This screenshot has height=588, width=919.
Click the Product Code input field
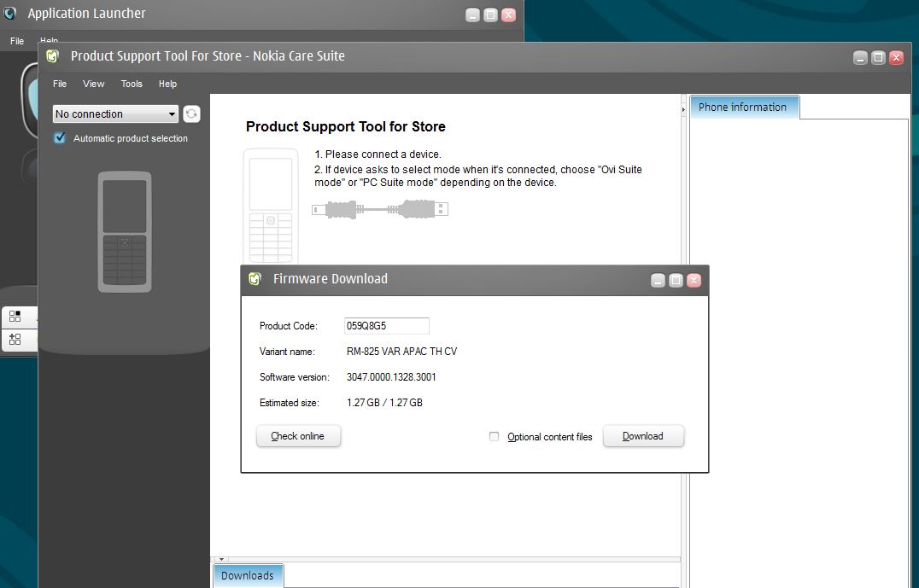point(386,326)
